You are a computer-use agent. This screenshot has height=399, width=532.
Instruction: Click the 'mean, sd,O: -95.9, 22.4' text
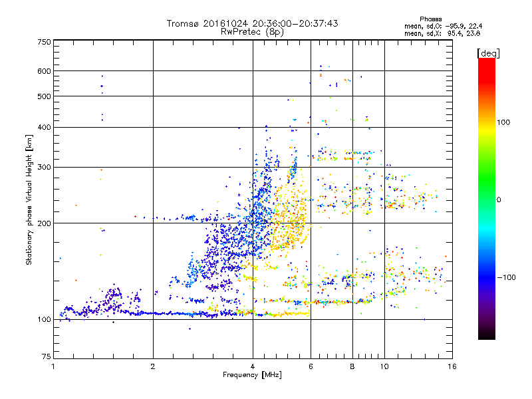tap(443, 26)
